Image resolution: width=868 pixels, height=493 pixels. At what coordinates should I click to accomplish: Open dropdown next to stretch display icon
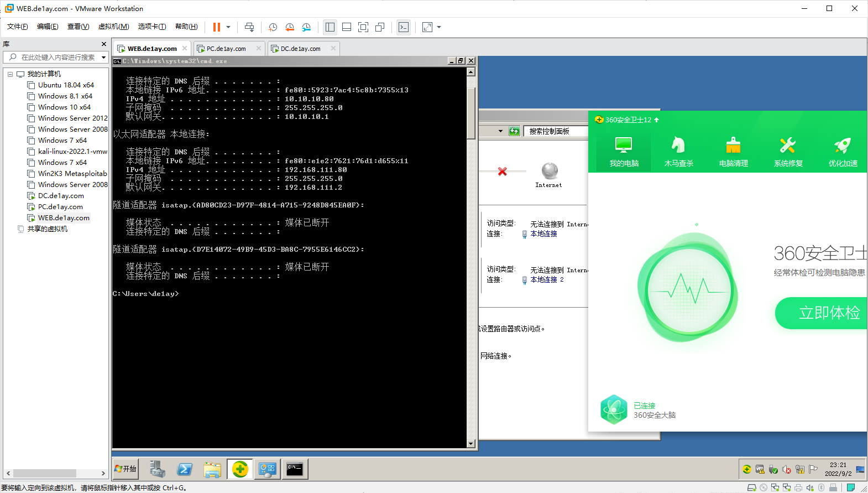(x=439, y=27)
